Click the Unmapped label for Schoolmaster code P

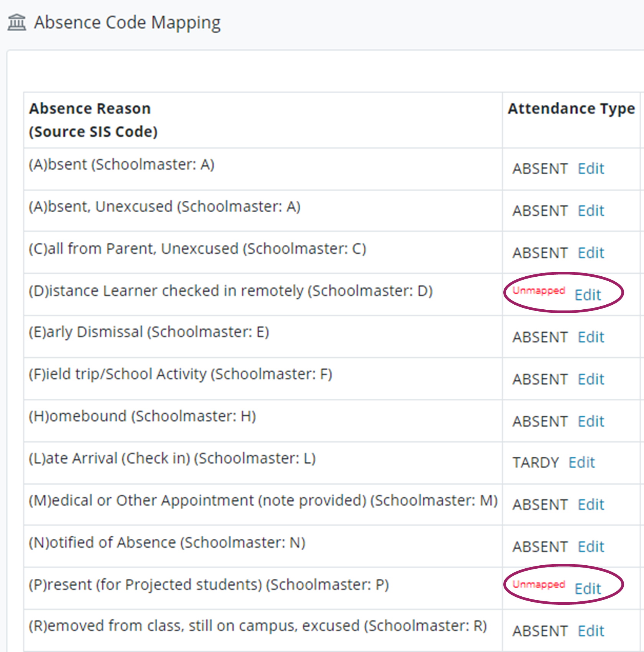tap(539, 585)
